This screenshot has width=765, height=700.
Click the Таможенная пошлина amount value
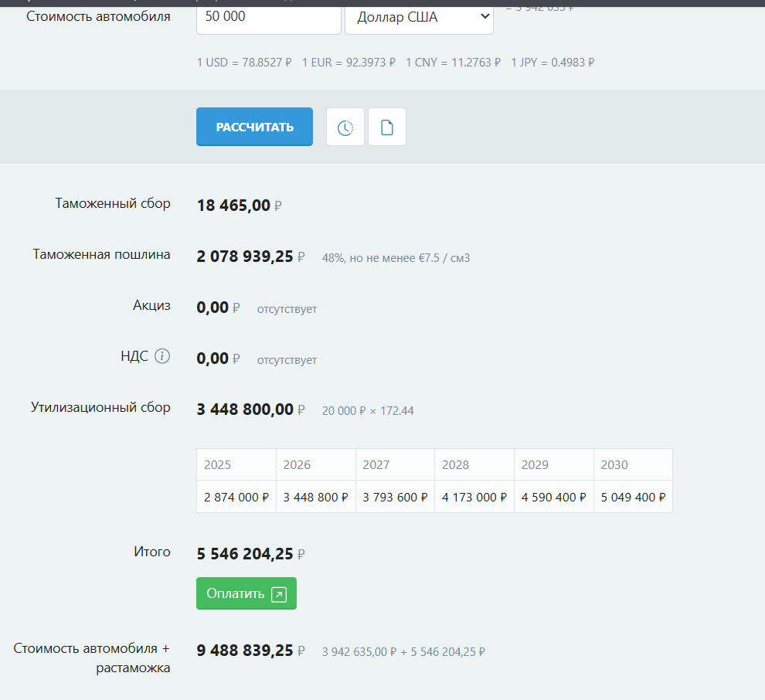pyautogui.click(x=245, y=257)
